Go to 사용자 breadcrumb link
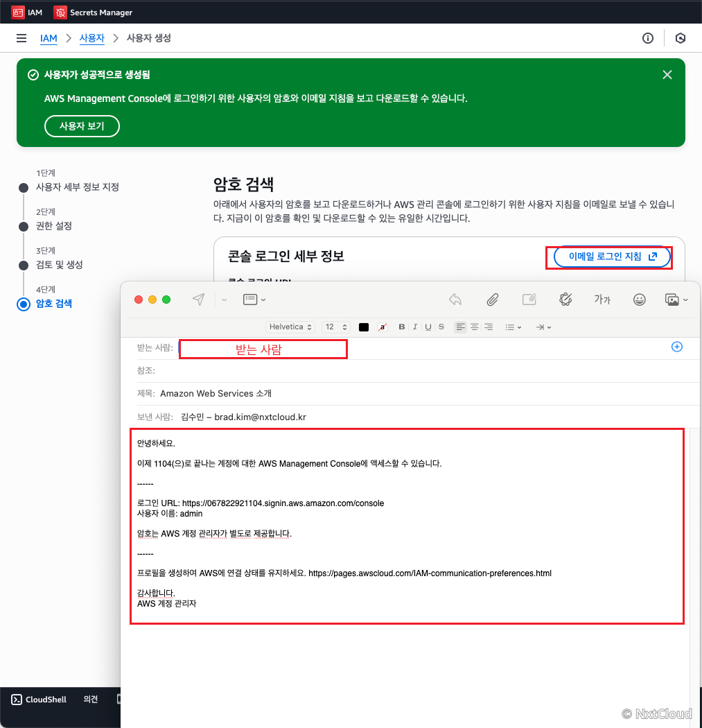 (92, 38)
